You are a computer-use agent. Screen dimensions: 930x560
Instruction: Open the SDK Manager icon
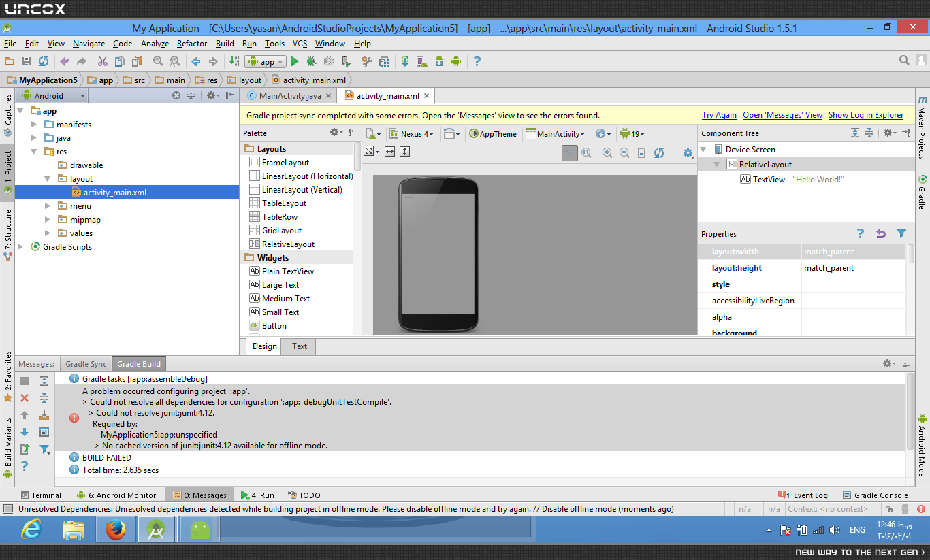pos(439,61)
